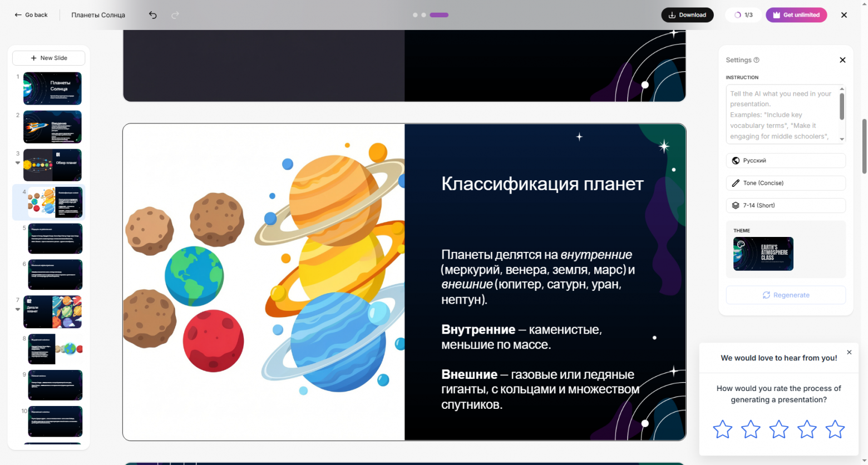The width and height of the screenshot is (868, 465).
Task: Rate five stars in the feedback survey
Action: tap(835, 429)
